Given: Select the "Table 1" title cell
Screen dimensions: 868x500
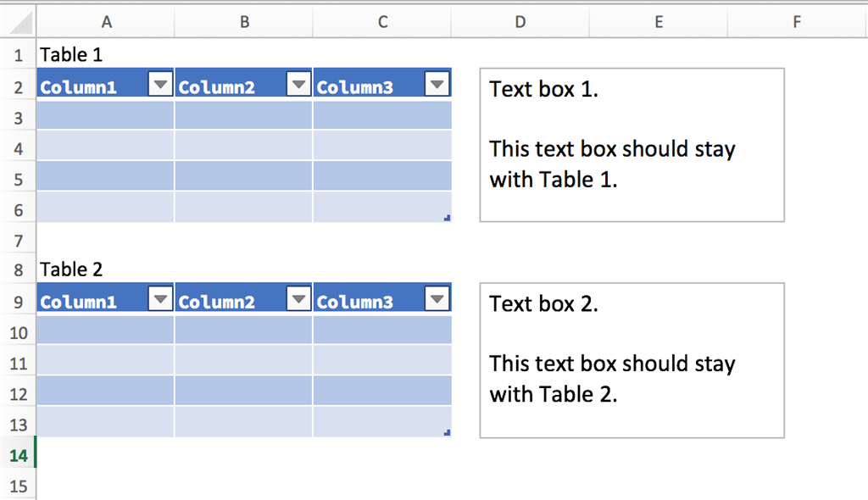Looking at the screenshot, I should (x=105, y=55).
